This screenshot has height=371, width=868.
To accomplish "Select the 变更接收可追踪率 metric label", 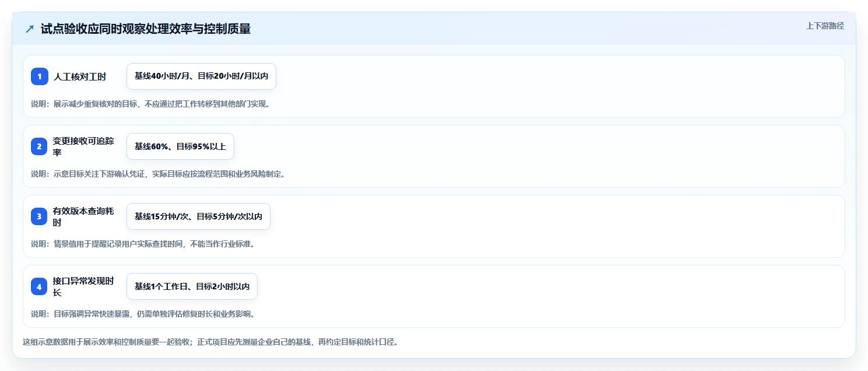I will point(84,146).
